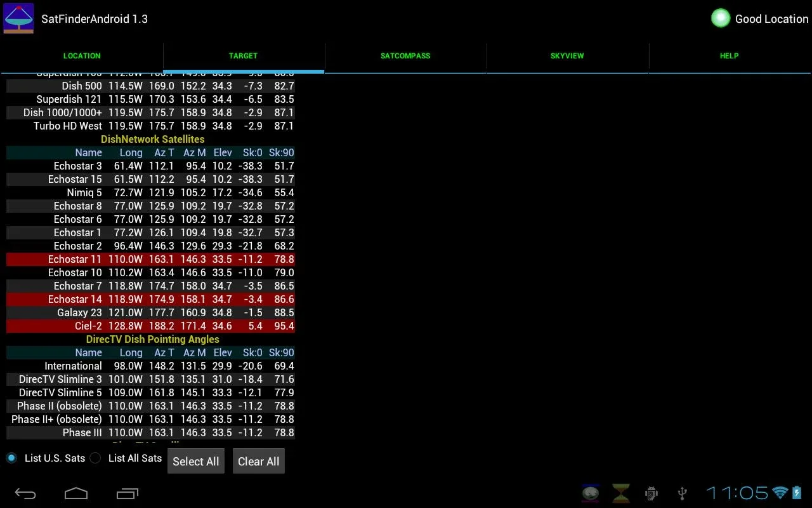Image resolution: width=812 pixels, height=508 pixels.
Task: Open the Android debugging notification icon
Action: point(652,493)
